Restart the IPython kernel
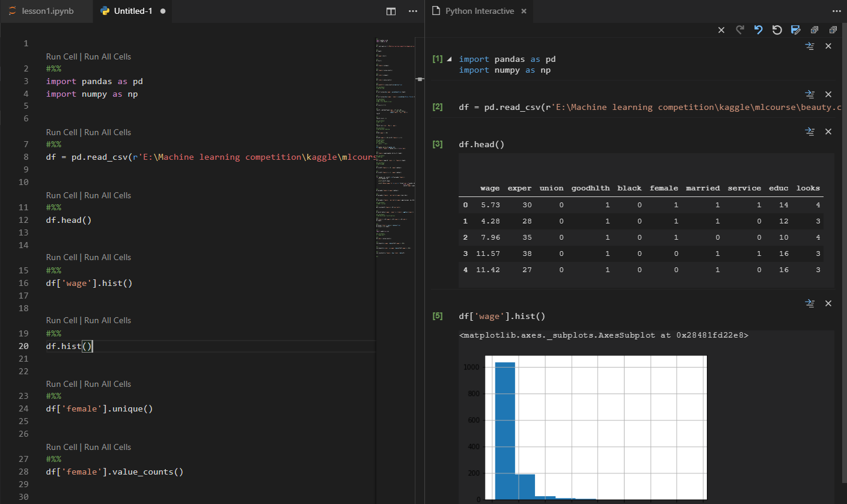The height and width of the screenshot is (504, 847). (776, 29)
